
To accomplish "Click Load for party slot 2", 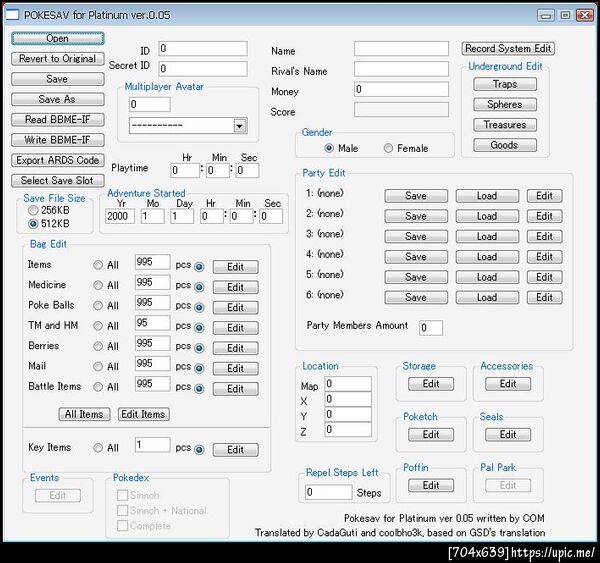I will pyautogui.click(x=487, y=216).
